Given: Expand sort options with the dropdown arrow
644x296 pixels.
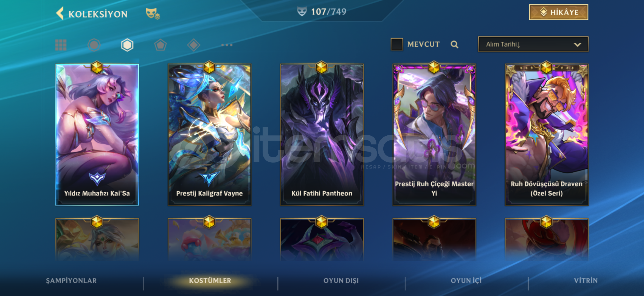Looking at the screenshot, I should [x=578, y=45].
